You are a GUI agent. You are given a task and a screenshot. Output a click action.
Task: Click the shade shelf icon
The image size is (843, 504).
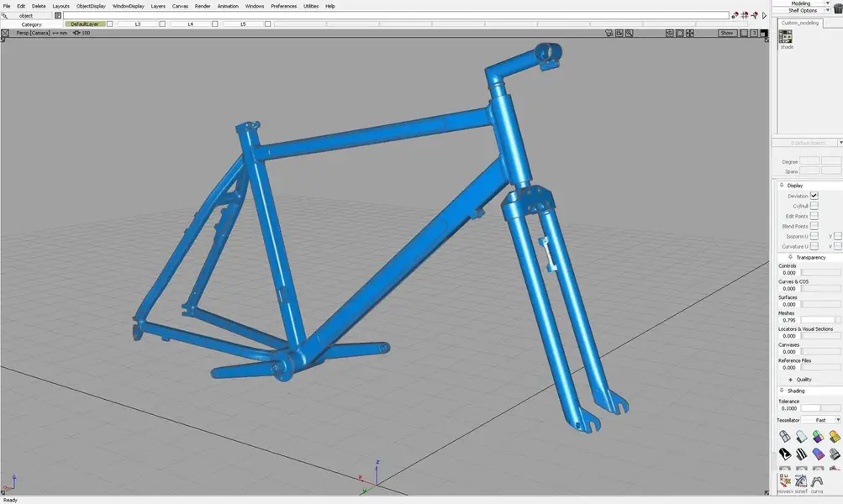coord(786,36)
